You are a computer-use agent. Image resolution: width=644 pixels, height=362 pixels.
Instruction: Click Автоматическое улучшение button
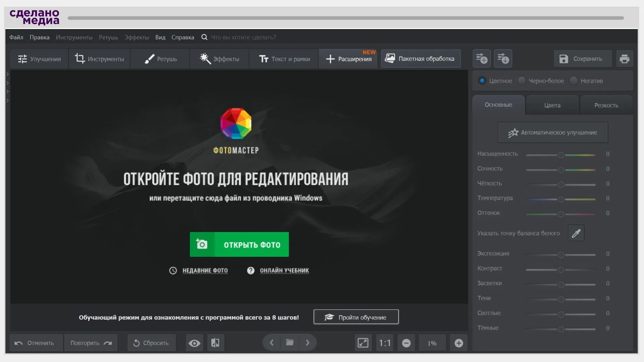pyautogui.click(x=552, y=133)
